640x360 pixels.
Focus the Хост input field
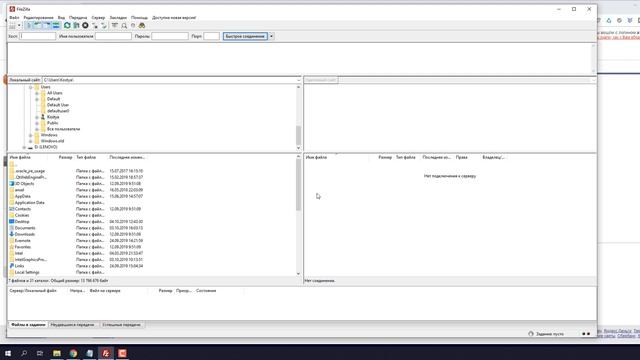click(38, 36)
